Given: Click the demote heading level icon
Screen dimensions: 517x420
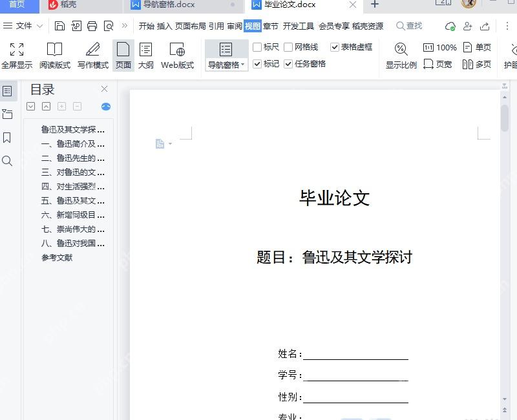Looking at the screenshot, I should (77, 106).
